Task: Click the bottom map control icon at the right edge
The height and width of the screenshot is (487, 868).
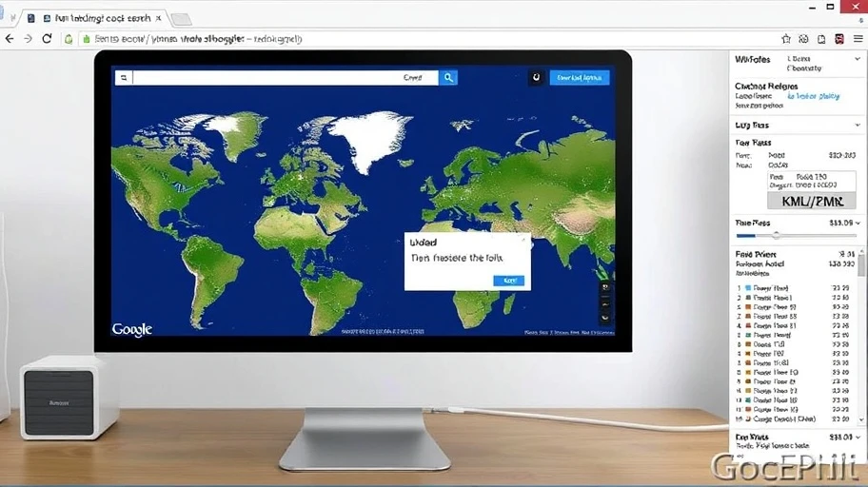Action: (x=605, y=318)
